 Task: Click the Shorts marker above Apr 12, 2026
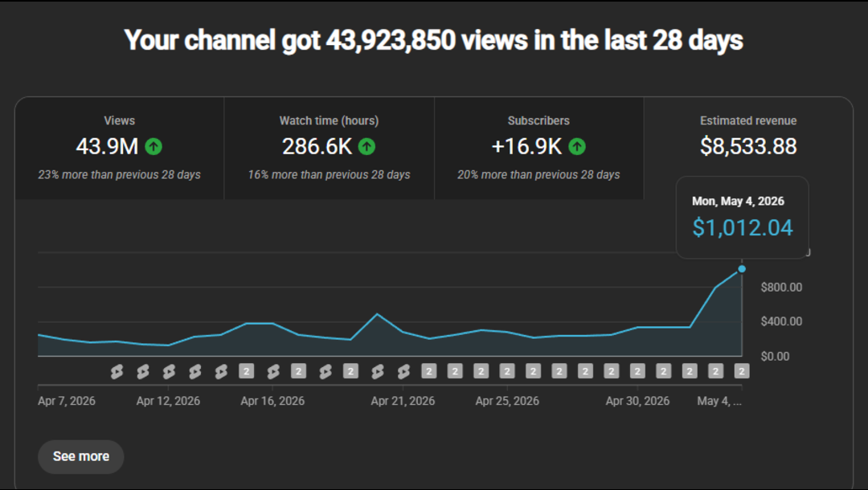click(168, 371)
